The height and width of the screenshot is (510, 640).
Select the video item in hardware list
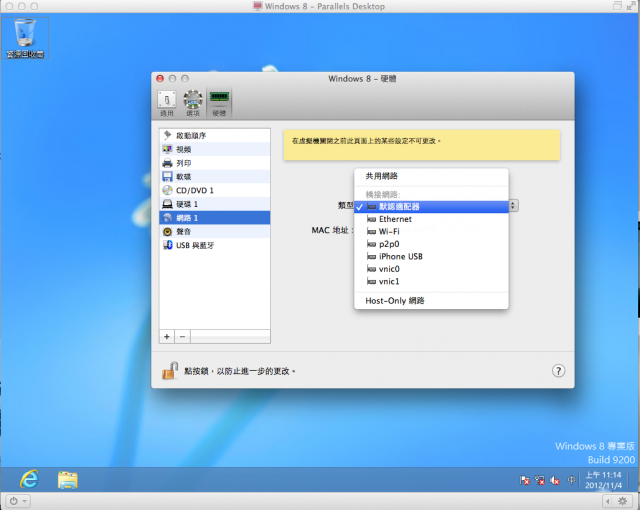click(x=215, y=149)
